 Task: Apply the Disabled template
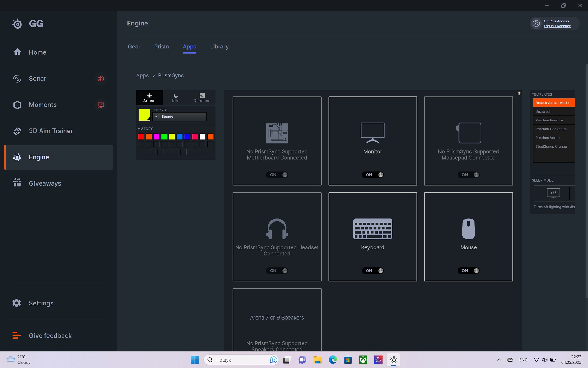click(554, 112)
